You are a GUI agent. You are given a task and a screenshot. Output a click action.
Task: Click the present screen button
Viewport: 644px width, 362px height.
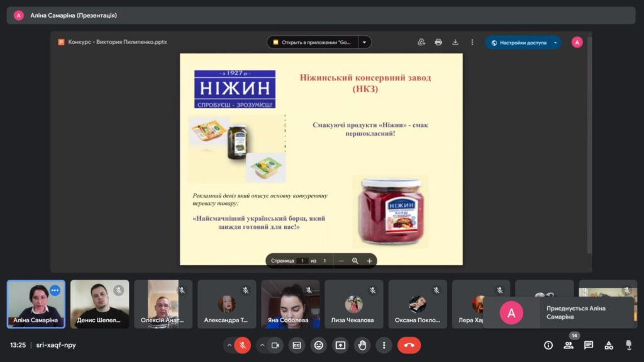(x=340, y=345)
